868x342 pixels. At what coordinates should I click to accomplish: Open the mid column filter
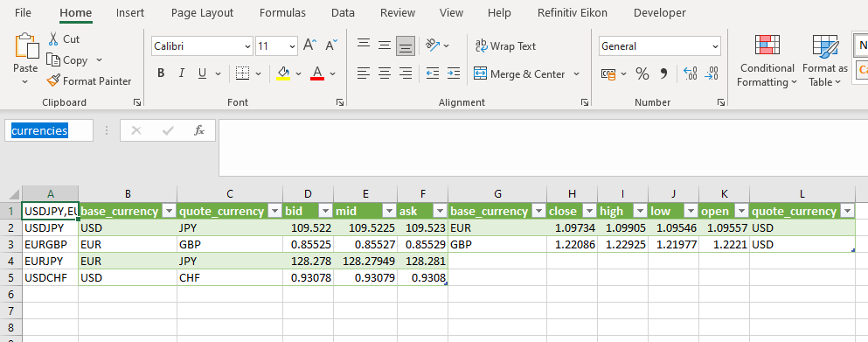[x=389, y=211]
